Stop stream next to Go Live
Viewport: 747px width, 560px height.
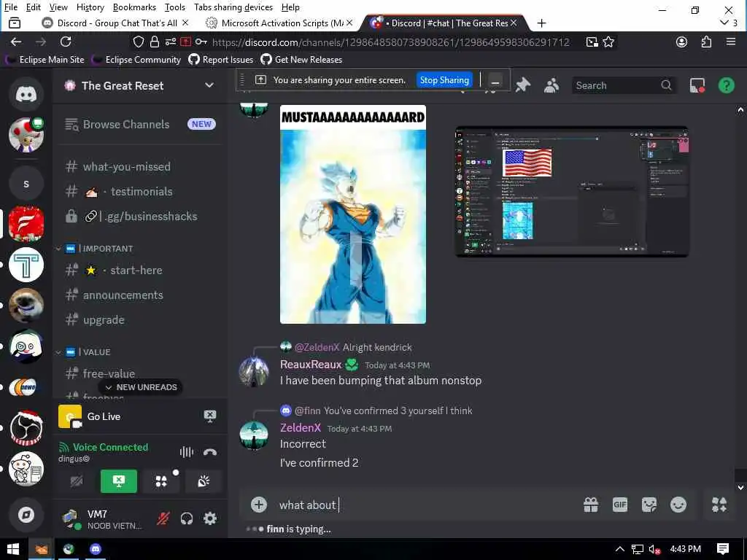point(209,416)
